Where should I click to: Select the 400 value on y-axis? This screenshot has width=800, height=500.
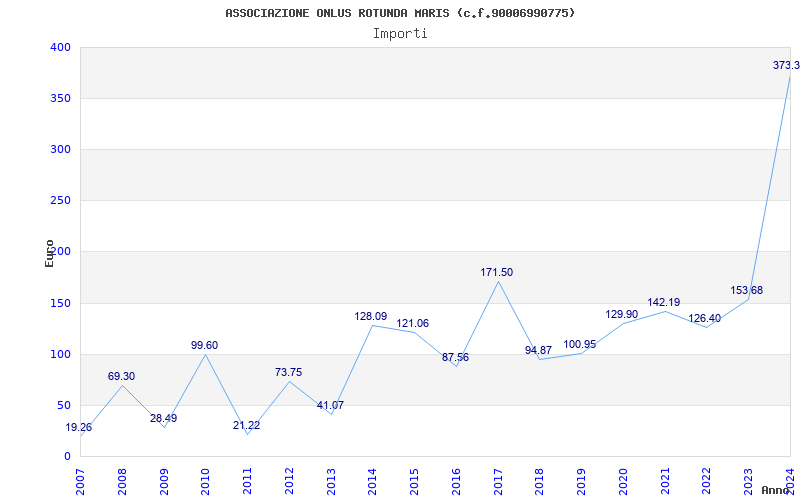60,47
